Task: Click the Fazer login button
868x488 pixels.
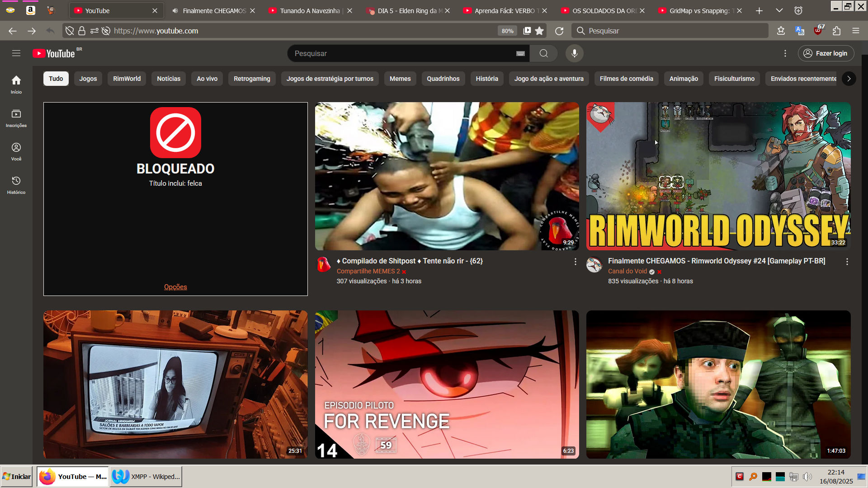Action: pyautogui.click(x=826, y=53)
